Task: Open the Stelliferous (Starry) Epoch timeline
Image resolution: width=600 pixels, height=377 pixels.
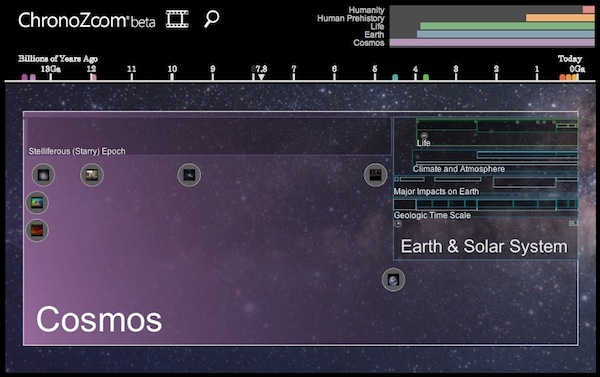Action: tap(77, 151)
